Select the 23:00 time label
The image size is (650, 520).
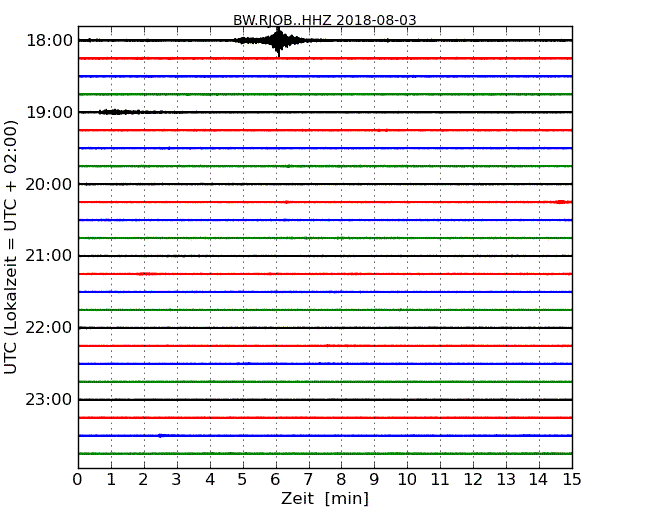point(49,399)
